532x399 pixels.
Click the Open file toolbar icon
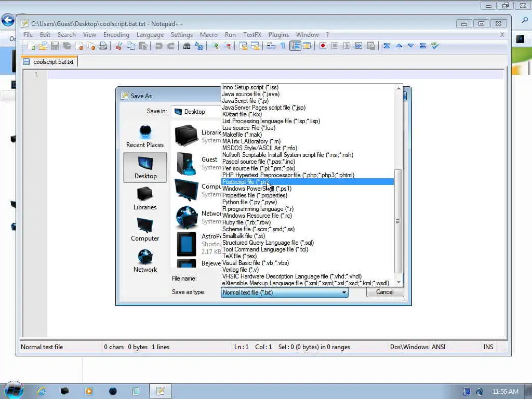point(43,46)
